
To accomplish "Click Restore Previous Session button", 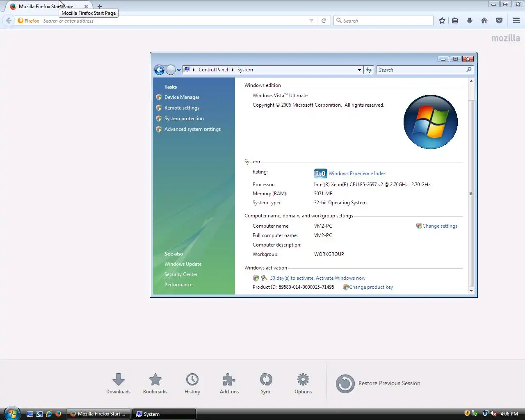I will [378, 383].
